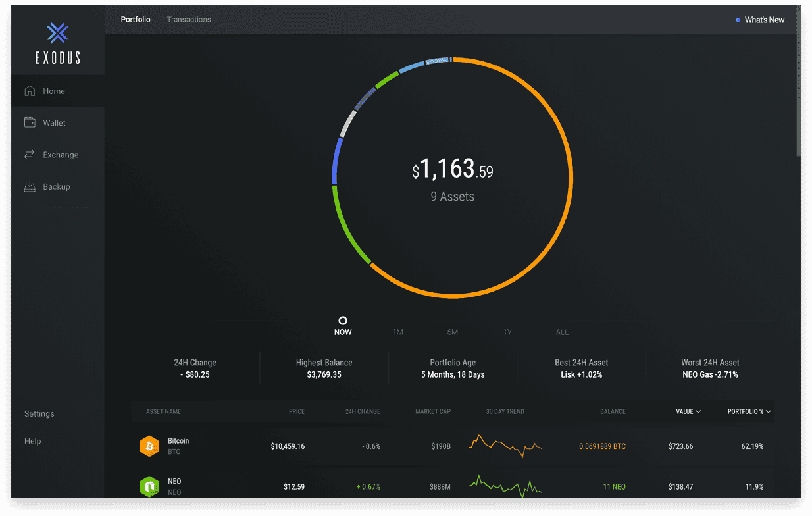
Task: Click Portfolio Age "5 Months, 18 Days"
Action: click(453, 375)
